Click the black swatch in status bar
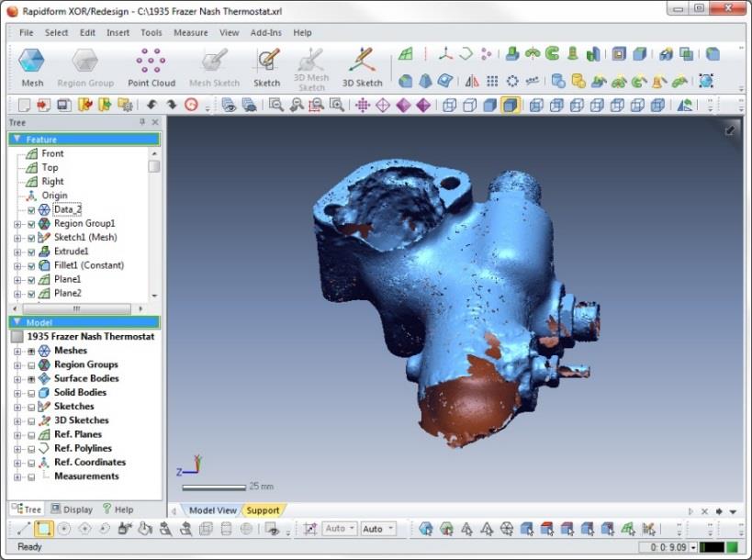The width and height of the screenshot is (752, 560). [x=713, y=547]
